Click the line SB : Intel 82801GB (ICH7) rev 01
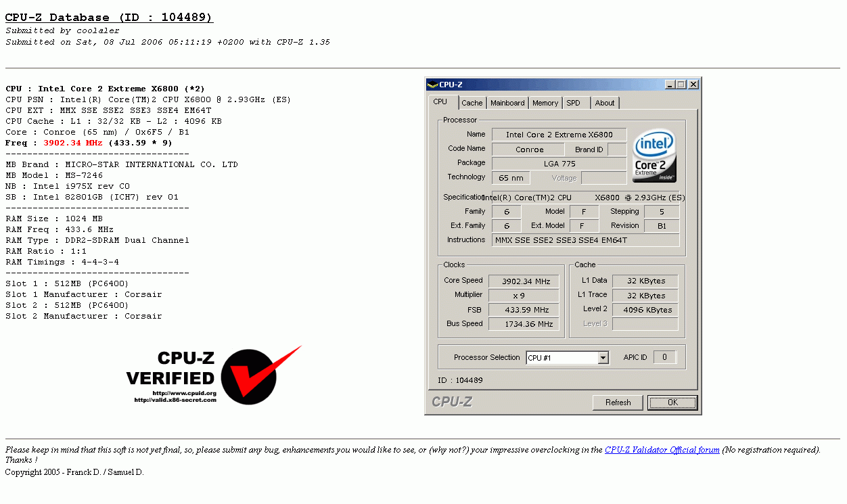This screenshot has height=504, width=847. point(92,197)
